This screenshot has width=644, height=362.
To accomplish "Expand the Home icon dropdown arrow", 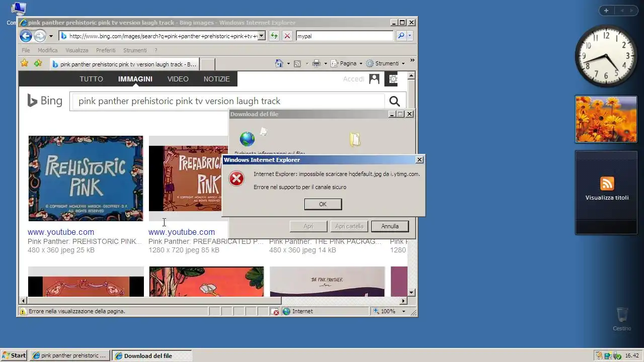I will coord(288,63).
